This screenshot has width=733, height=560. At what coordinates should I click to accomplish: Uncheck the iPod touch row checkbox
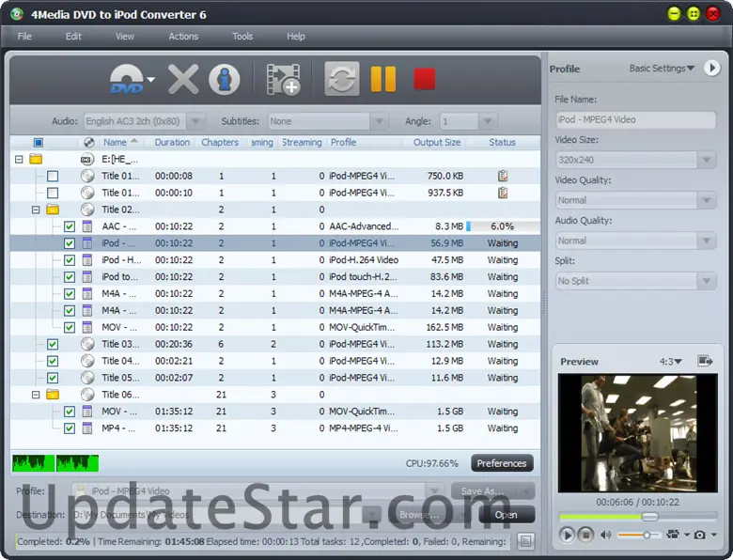pyautogui.click(x=70, y=277)
